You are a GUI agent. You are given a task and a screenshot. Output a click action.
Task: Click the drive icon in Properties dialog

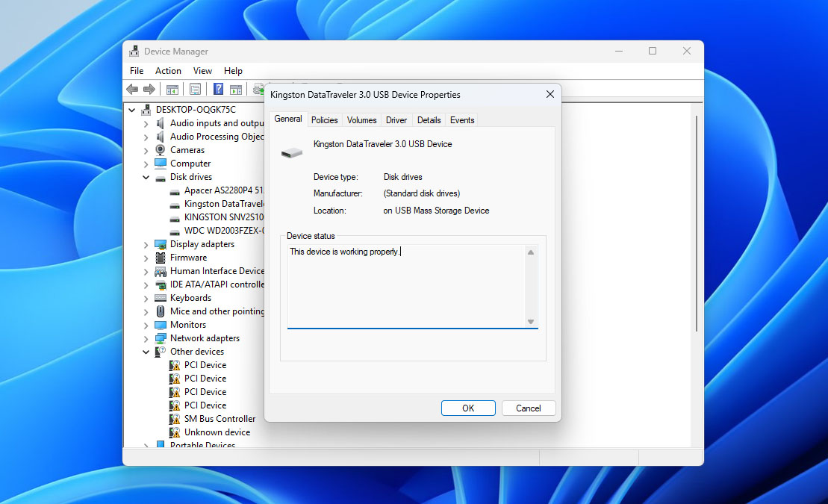(291, 152)
